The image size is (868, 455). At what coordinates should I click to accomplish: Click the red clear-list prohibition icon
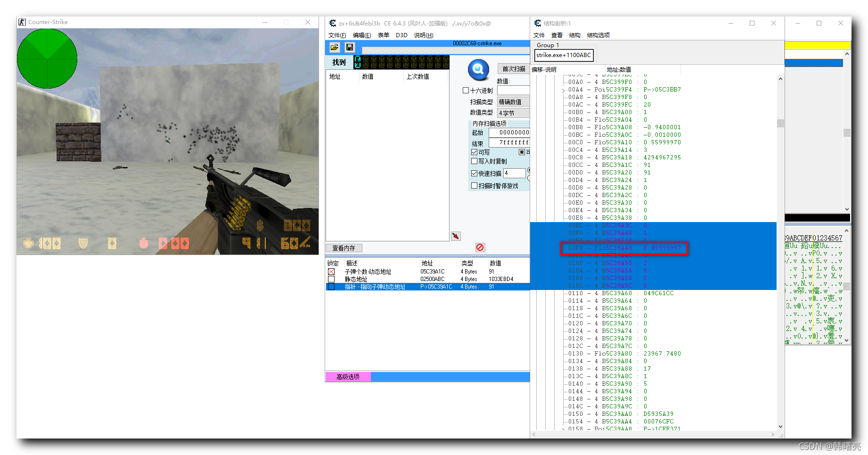click(480, 248)
